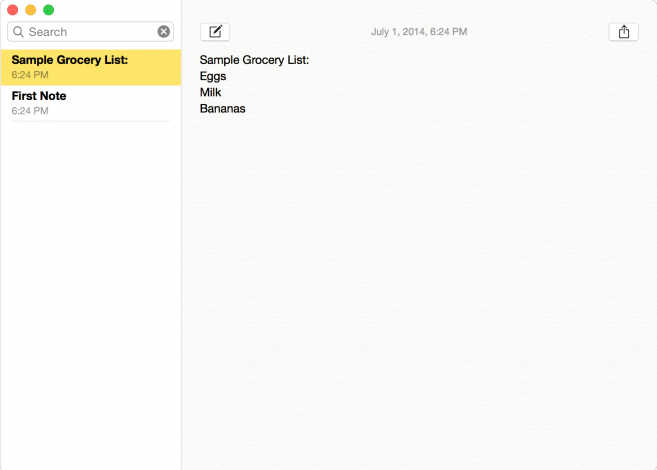Click the note date July 1, 2014
The height and width of the screenshot is (470, 657).
point(419,32)
